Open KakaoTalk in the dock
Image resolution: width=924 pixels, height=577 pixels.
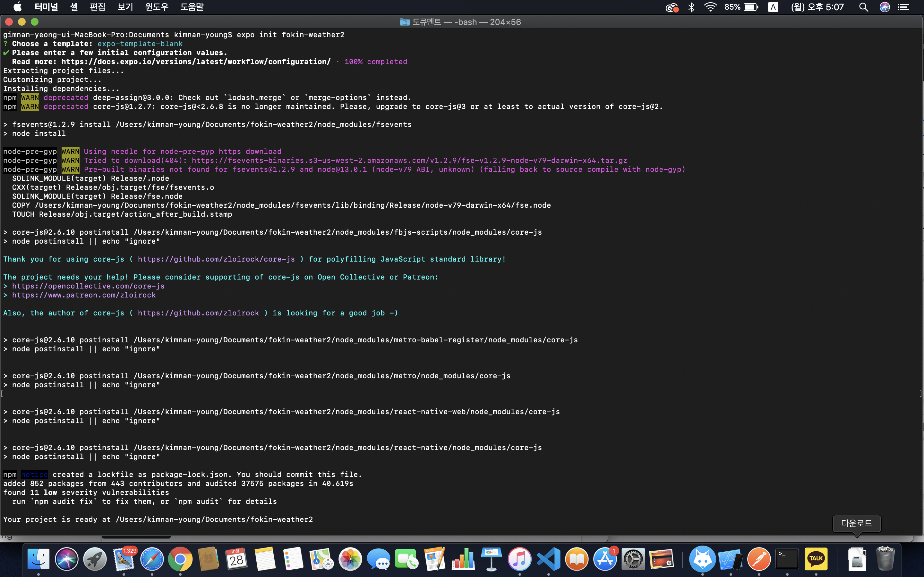(816, 559)
